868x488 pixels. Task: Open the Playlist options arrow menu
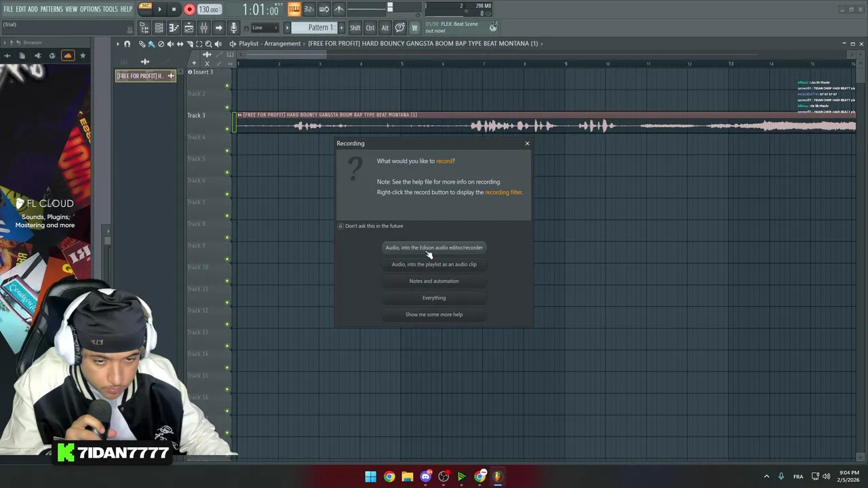pos(117,43)
